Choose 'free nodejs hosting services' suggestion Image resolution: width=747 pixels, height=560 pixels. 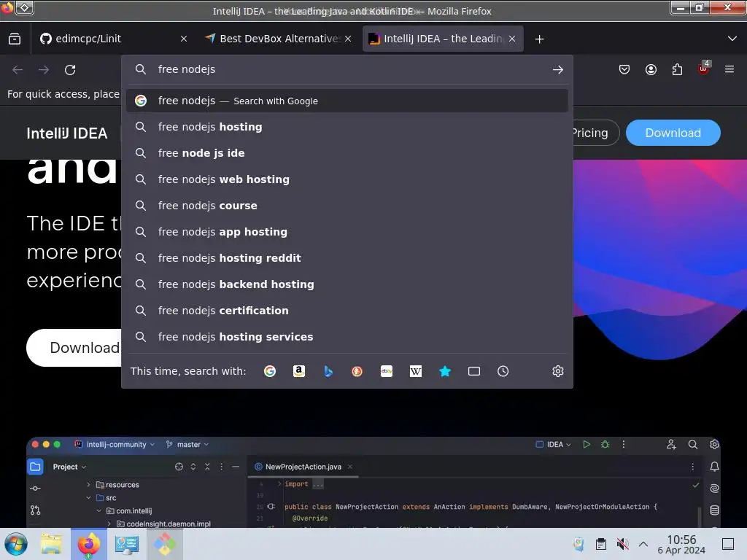347,337
